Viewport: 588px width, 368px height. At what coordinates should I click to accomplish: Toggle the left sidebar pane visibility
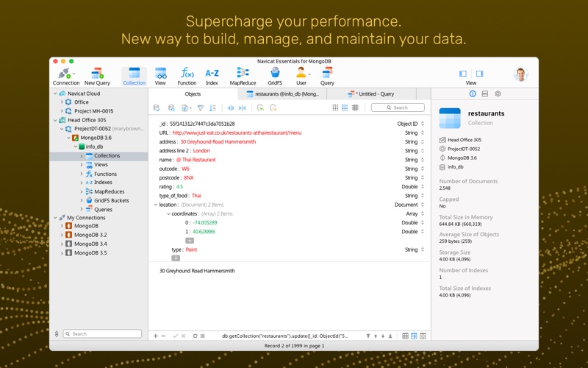pos(463,74)
